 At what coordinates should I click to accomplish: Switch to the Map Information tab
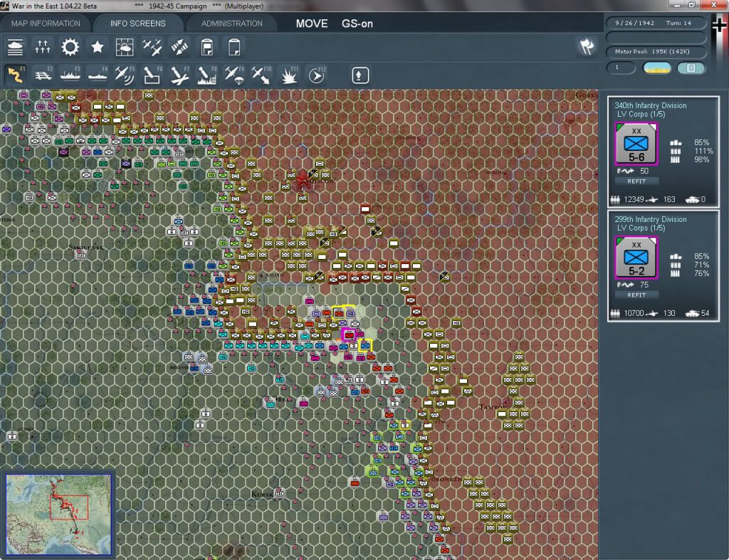point(46,23)
